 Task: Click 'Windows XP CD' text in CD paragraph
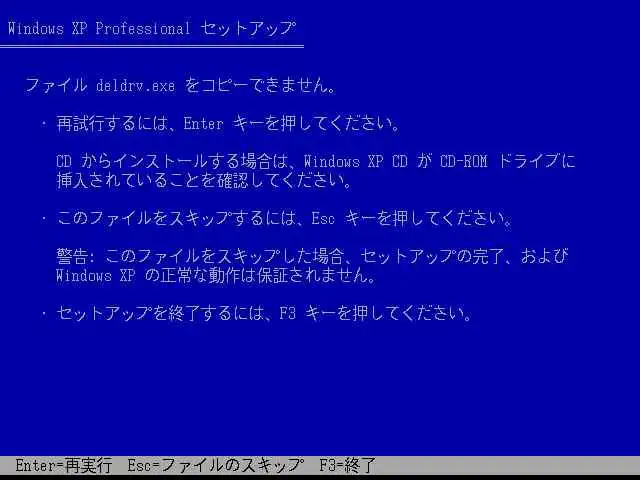[356, 161]
